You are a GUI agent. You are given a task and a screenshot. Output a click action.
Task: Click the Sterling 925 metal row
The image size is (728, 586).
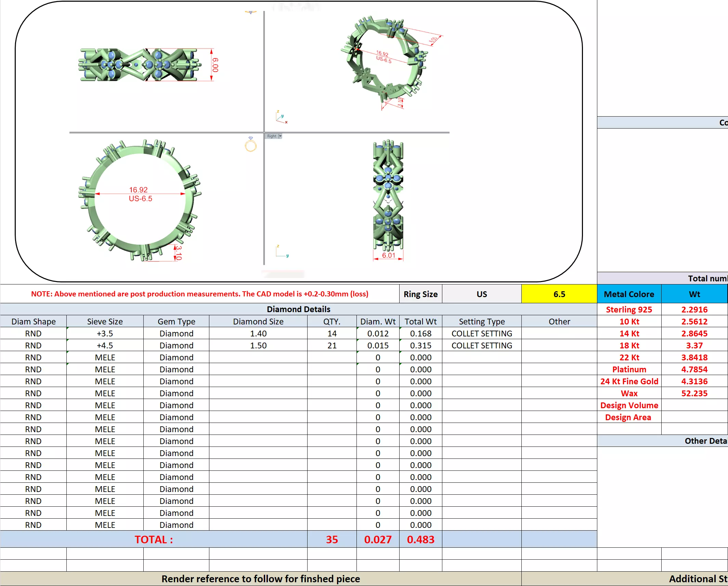(629, 309)
